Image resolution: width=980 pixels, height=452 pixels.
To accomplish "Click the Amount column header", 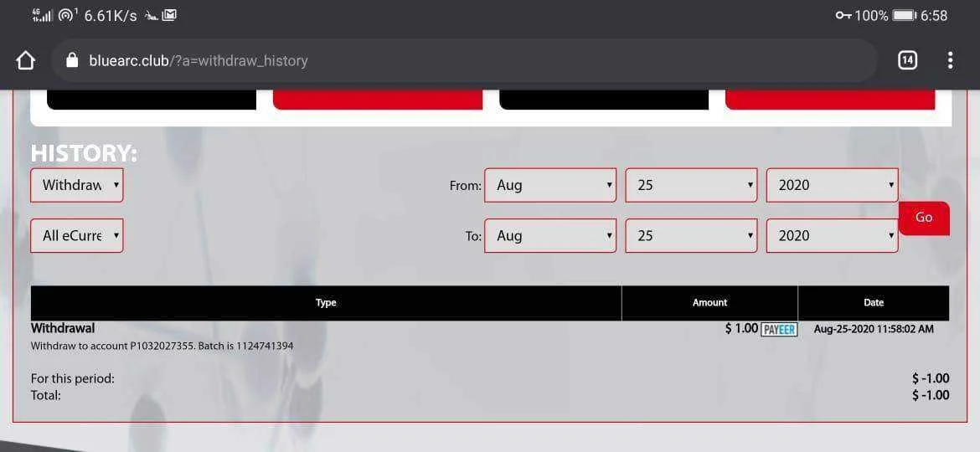I will click(710, 303).
